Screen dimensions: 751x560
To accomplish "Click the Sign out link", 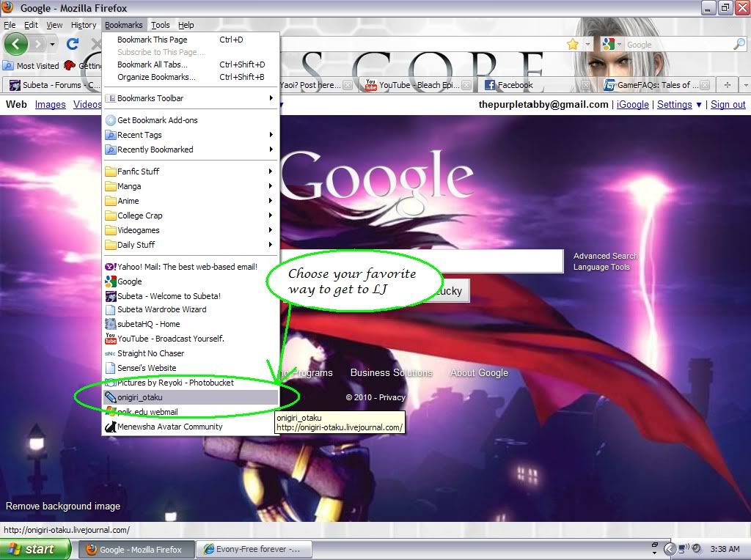I will point(728,104).
